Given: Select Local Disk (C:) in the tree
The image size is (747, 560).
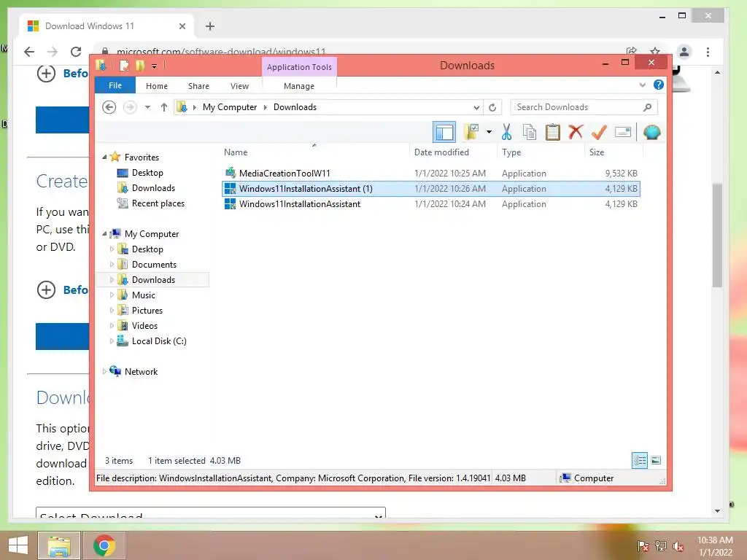Looking at the screenshot, I should click(158, 341).
